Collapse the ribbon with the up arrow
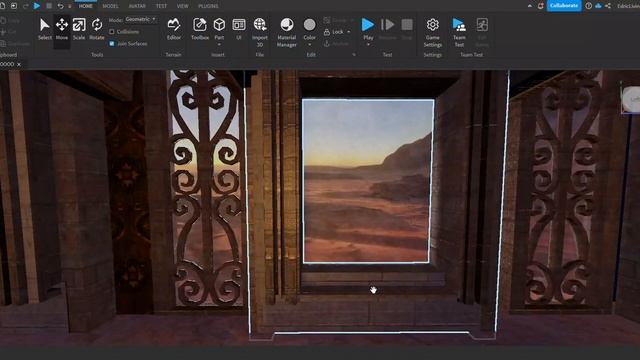The width and height of the screenshot is (640, 360). (530, 6)
